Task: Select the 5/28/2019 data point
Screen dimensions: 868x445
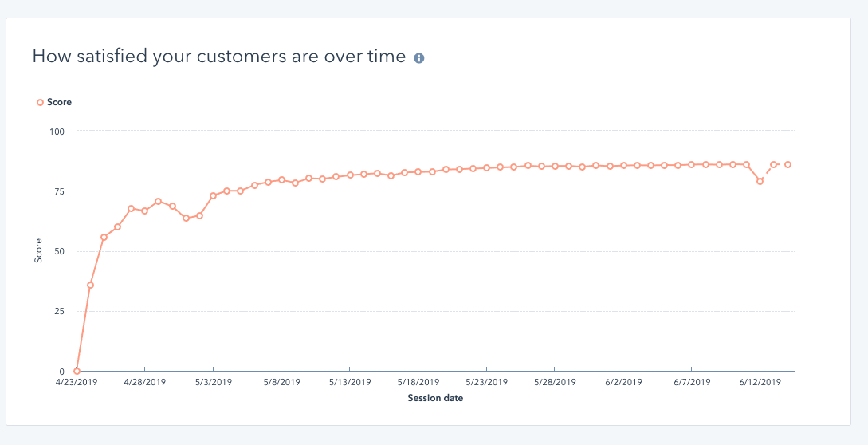Action: tap(555, 166)
